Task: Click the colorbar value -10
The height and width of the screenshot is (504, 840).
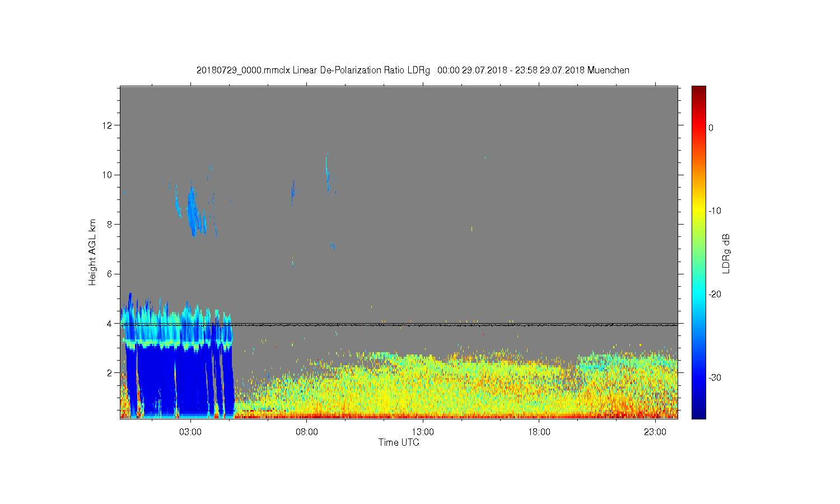Action: point(715,211)
